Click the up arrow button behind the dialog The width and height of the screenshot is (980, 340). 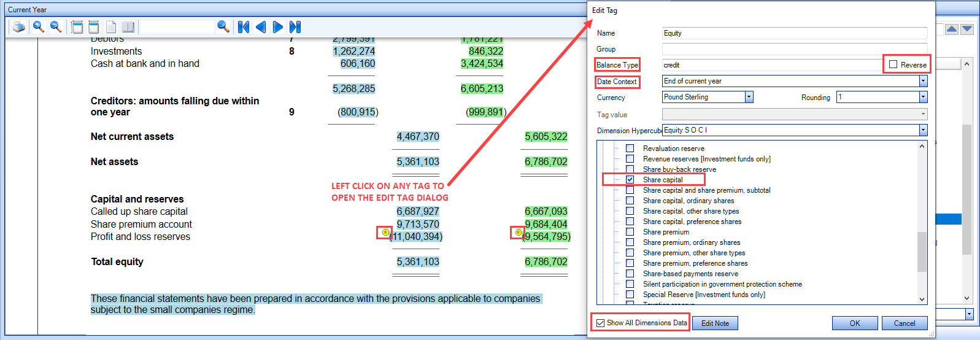click(x=952, y=29)
